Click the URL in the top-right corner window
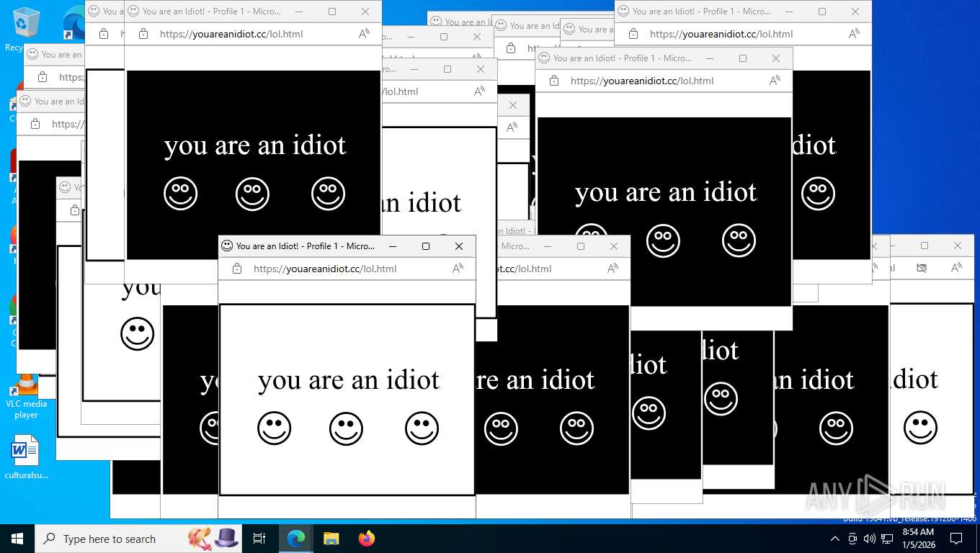Image resolution: width=980 pixels, height=553 pixels. 721,34
